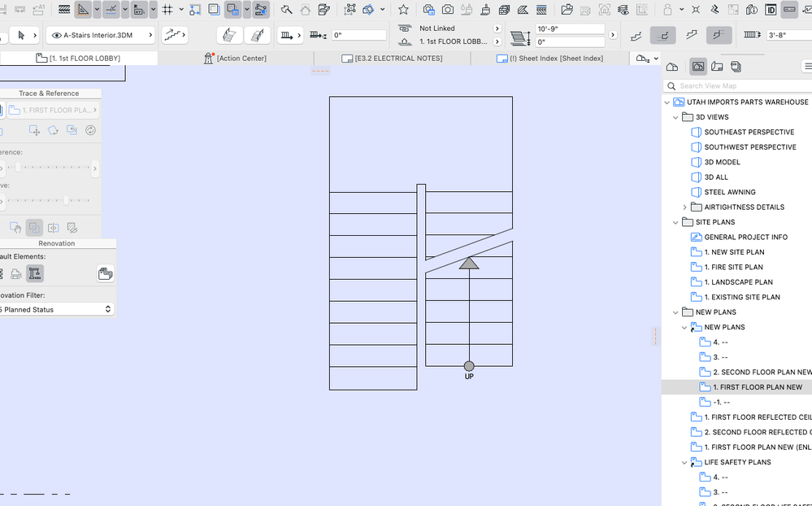Open the Renovation Filter Planned Status dropdown

(56, 309)
